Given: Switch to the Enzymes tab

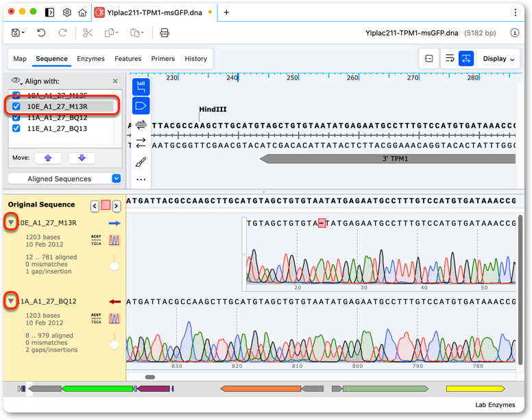Looking at the screenshot, I should point(90,59).
